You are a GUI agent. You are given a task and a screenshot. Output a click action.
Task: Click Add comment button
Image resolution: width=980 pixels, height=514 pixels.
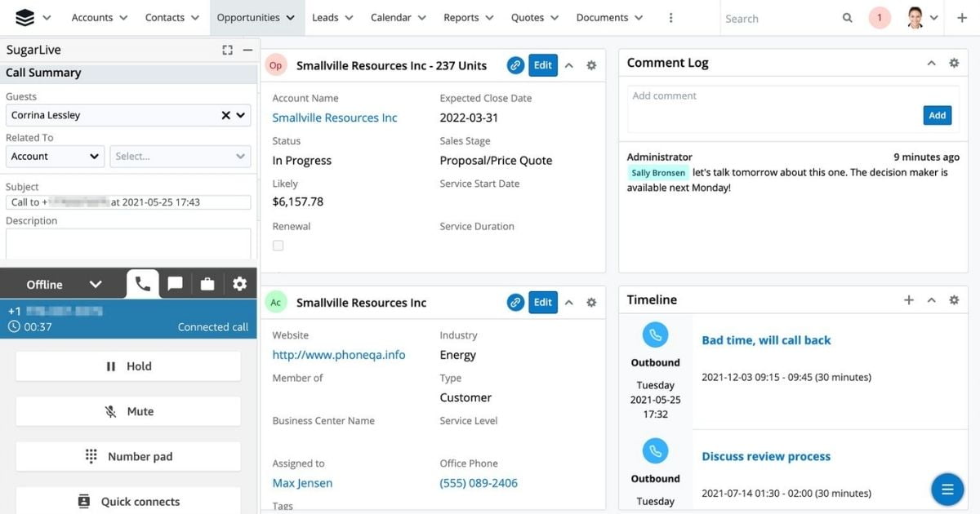[x=938, y=115]
